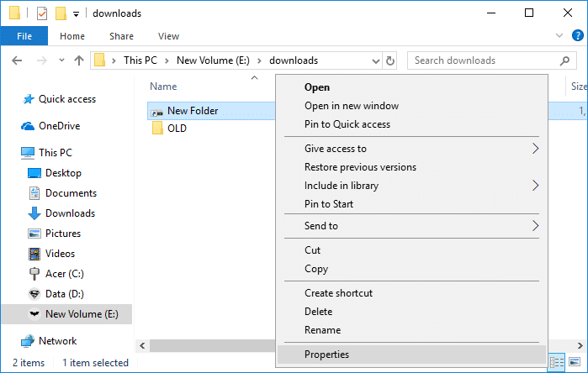Click the Up directory arrow icon

click(x=79, y=60)
